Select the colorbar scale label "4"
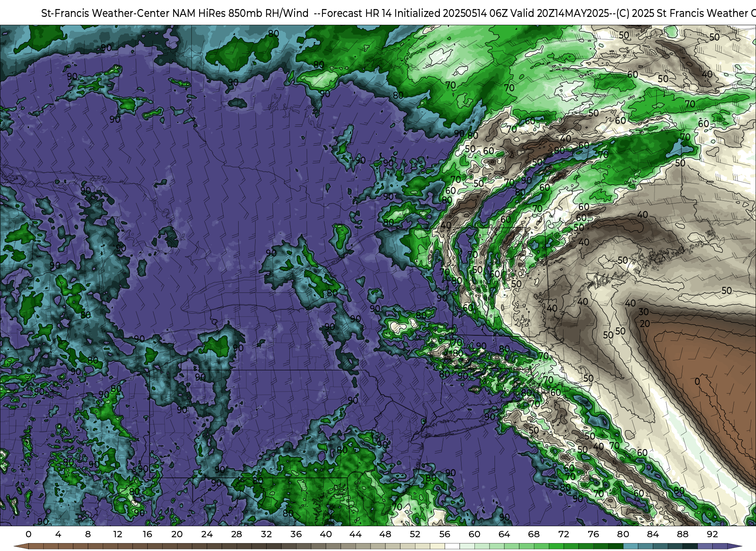The height and width of the screenshot is (551, 756). (x=58, y=534)
